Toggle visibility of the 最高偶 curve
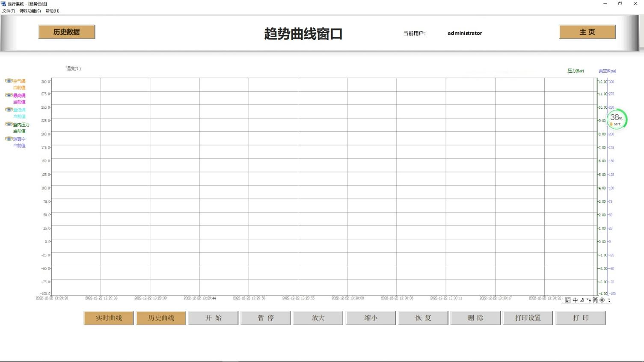The image size is (644, 362). (x=9, y=95)
